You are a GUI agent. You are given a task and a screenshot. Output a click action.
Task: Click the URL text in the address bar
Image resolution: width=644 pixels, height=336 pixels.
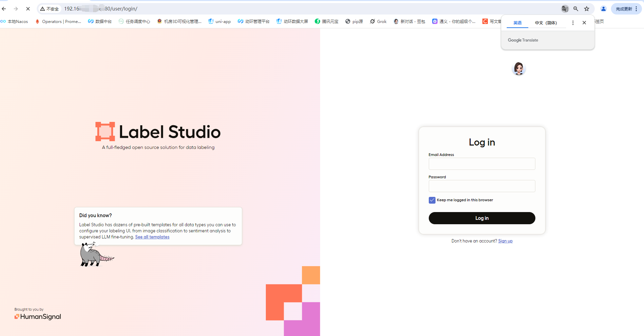click(101, 9)
